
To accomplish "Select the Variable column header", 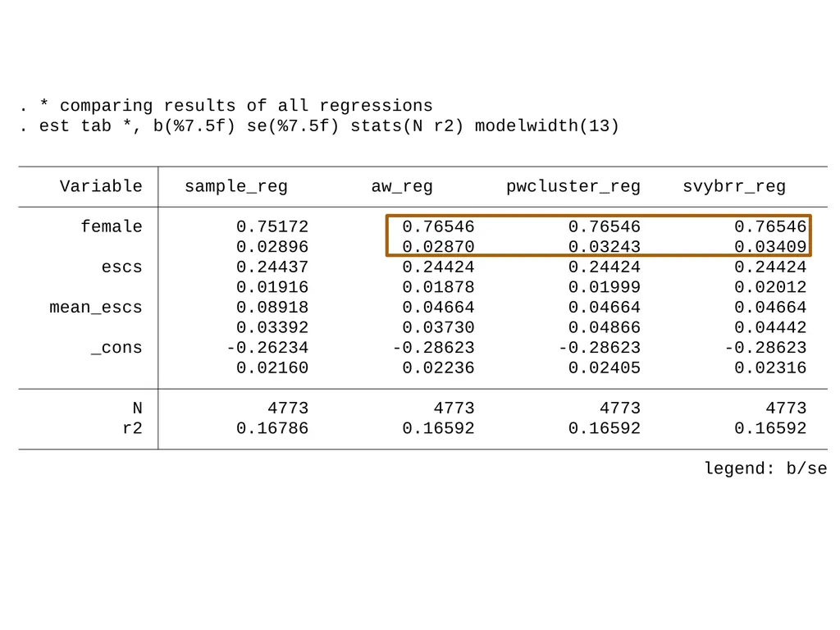I will pos(101,186).
